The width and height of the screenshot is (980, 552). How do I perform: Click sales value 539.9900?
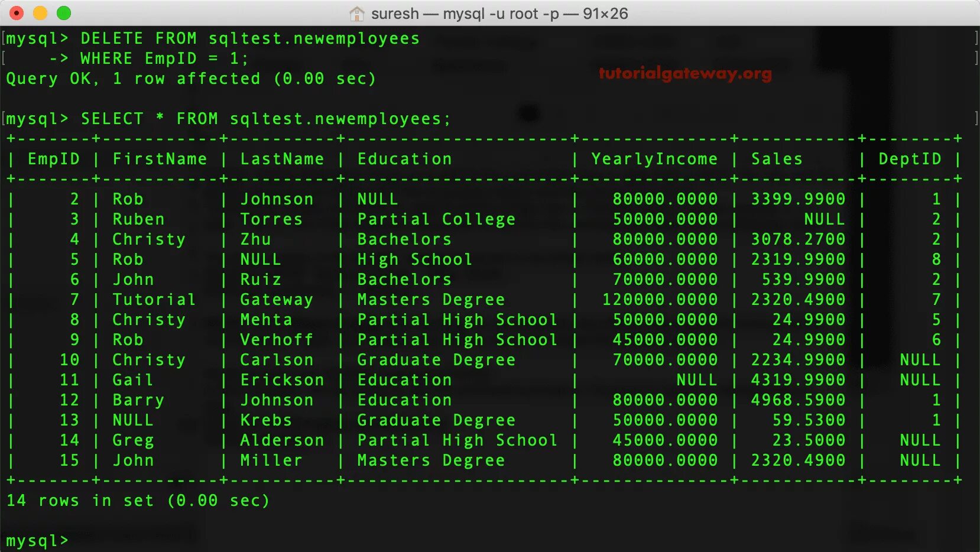(x=803, y=280)
